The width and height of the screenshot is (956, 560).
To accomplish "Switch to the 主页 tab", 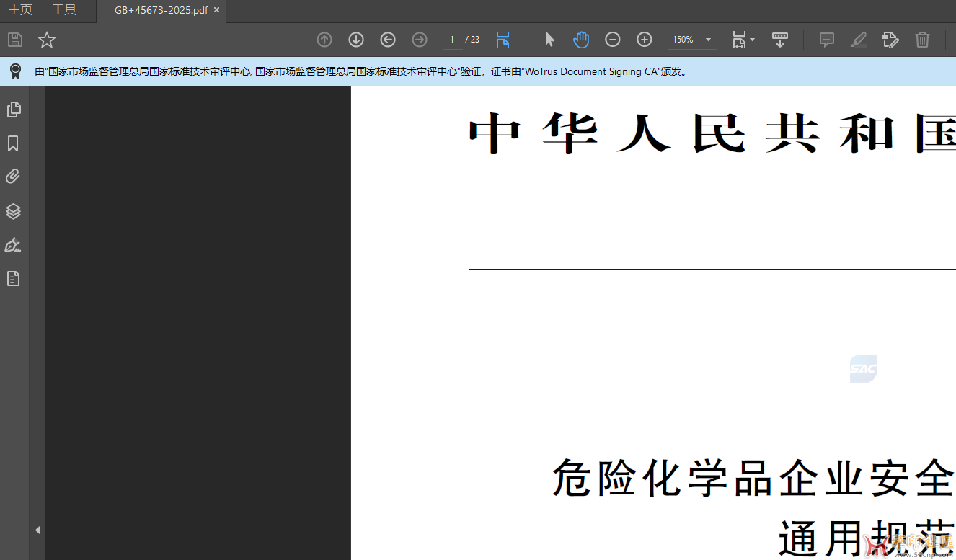I will 20,10.
